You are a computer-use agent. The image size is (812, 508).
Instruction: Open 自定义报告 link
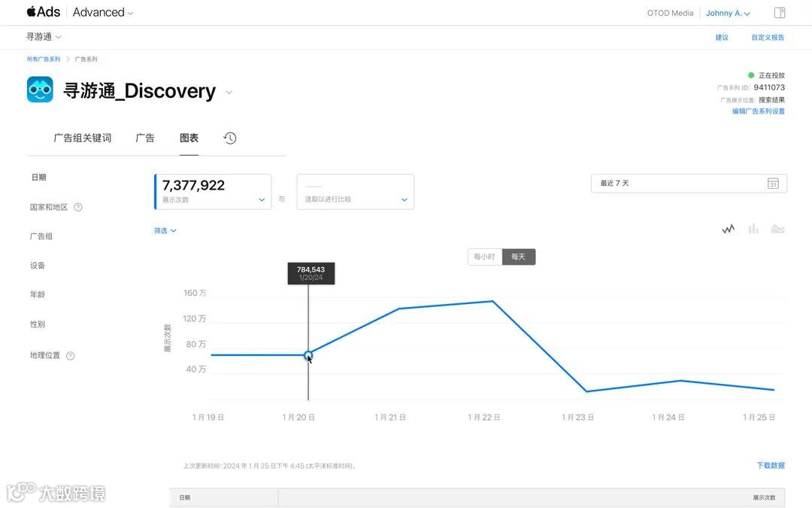pos(768,38)
